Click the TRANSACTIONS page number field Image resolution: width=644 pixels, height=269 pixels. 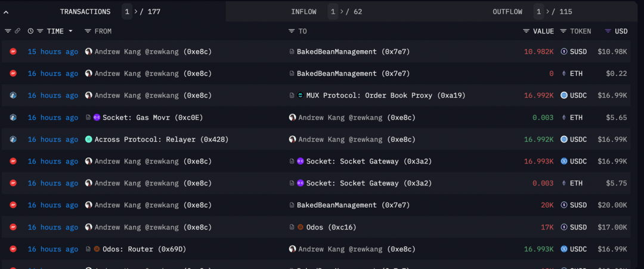127,11
